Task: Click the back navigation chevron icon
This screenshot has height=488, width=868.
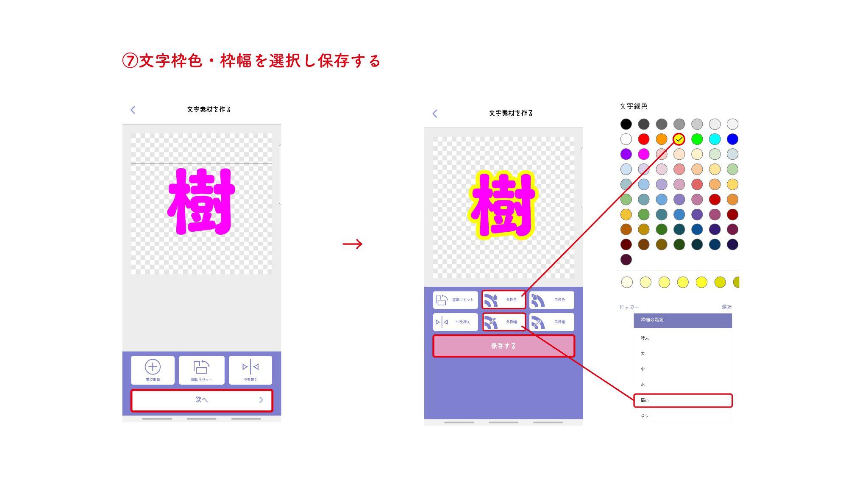Action: click(132, 109)
